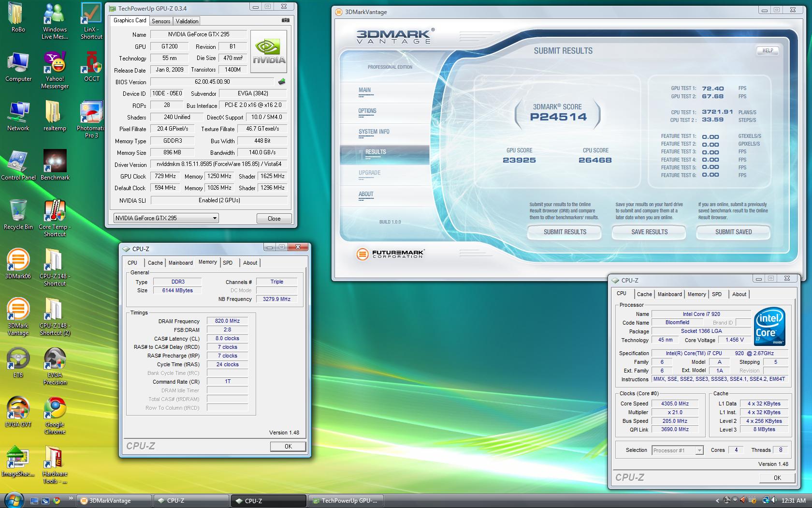The width and height of the screenshot is (812, 508).
Task: Select the MAIN menu in 3DMark Vantage
Action: pyautogui.click(x=365, y=90)
